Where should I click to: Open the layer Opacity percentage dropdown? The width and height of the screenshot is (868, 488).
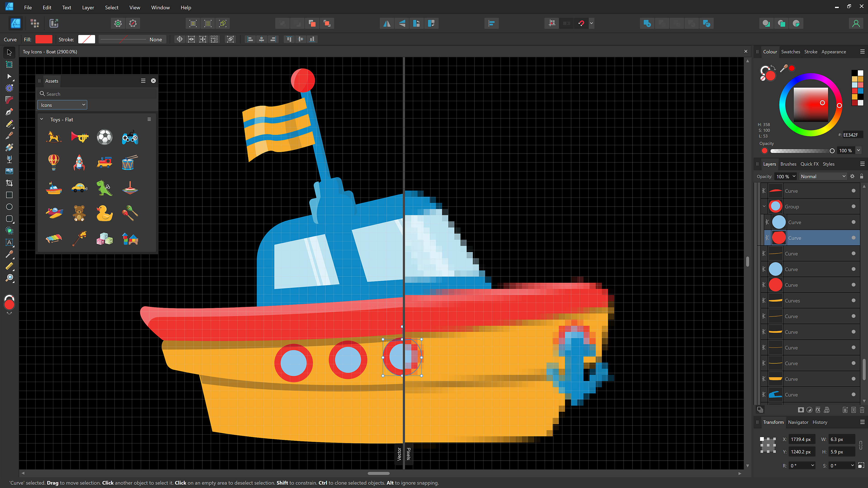[x=794, y=176]
